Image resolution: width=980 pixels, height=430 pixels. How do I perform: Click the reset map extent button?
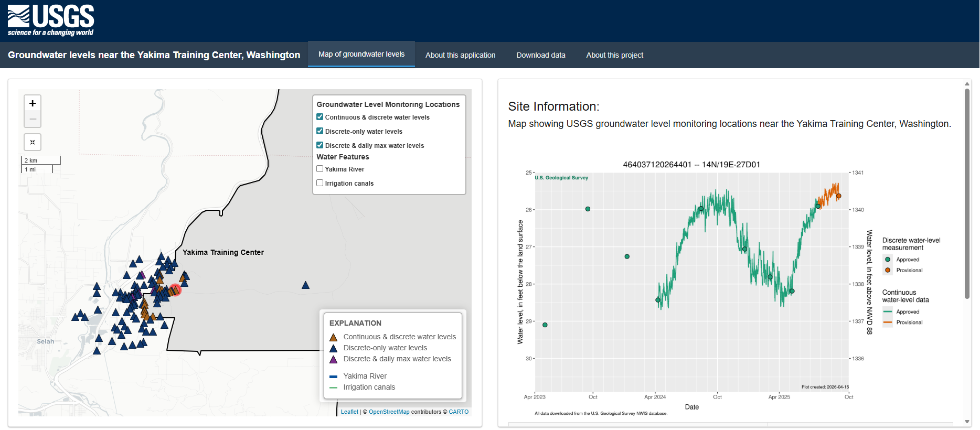tap(33, 142)
